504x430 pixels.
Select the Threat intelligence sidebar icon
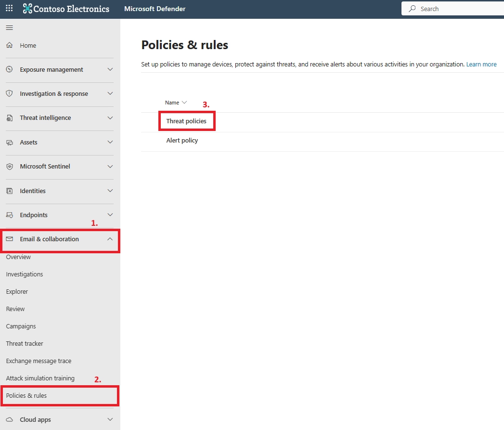(x=9, y=117)
